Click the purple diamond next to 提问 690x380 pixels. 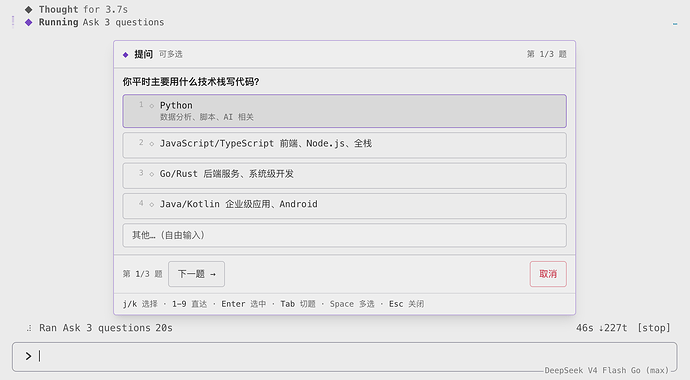pyautogui.click(x=125, y=55)
